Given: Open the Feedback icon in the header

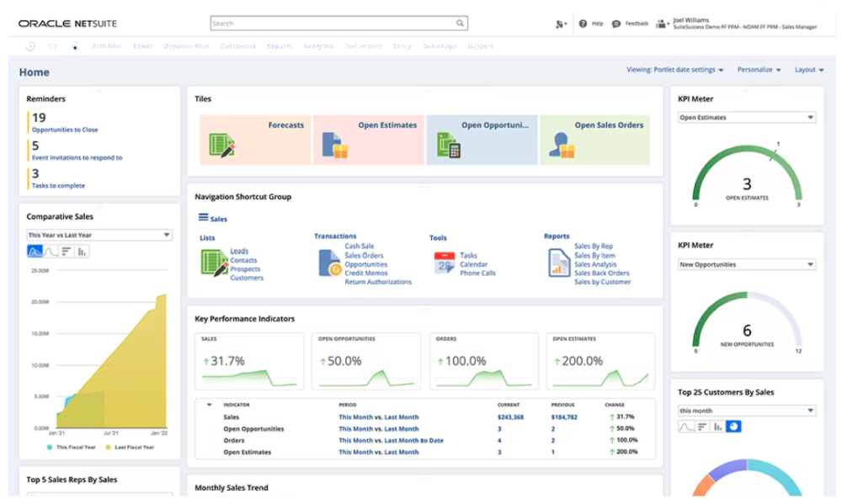Looking at the screenshot, I should (x=616, y=23).
